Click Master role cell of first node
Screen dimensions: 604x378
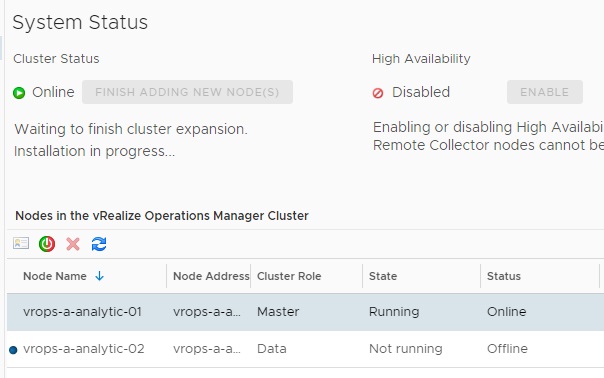pos(278,312)
